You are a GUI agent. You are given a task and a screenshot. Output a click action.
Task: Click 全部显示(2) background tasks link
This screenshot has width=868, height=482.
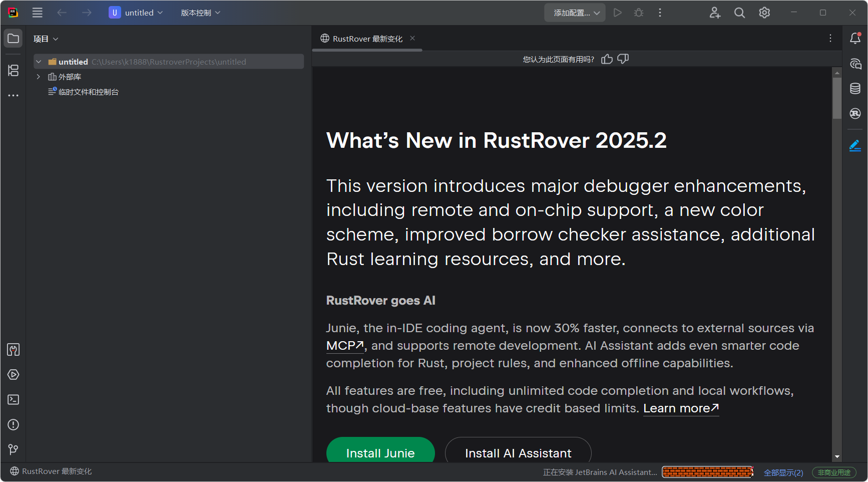(783, 472)
